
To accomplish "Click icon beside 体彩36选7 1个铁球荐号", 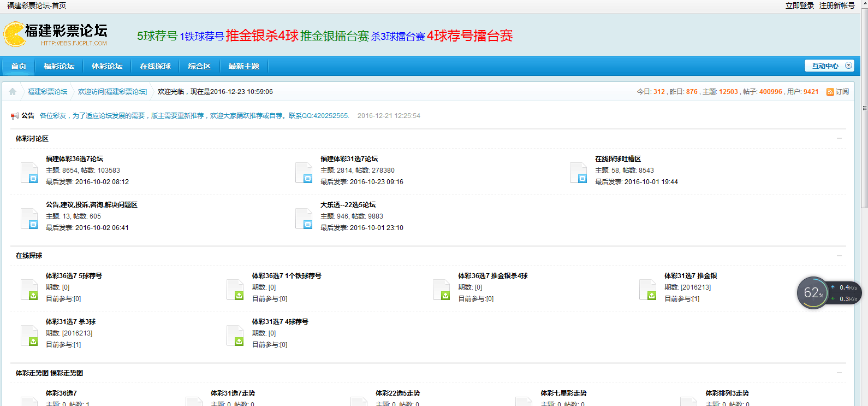I will pyautogui.click(x=235, y=290).
